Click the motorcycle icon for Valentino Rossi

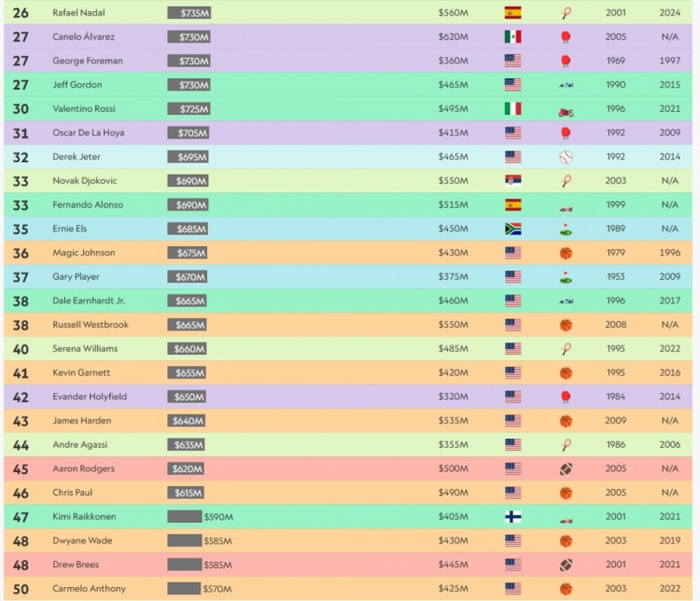(566, 110)
